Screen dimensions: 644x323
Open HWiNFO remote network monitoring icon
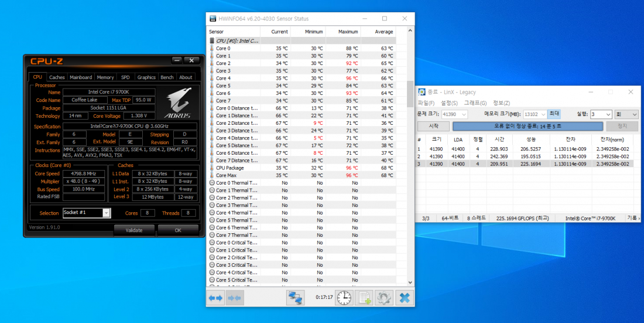coord(295,297)
